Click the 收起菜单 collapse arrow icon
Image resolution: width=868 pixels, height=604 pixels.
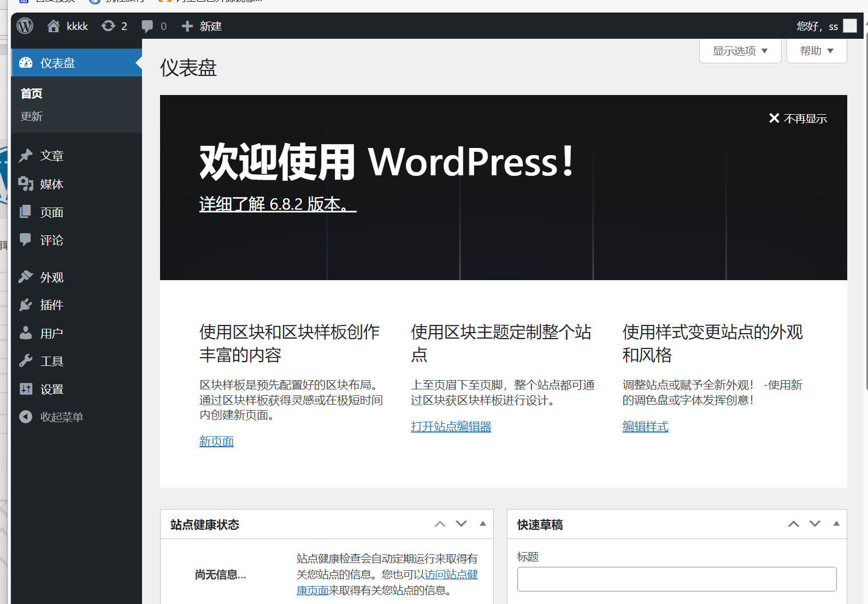pos(26,417)
